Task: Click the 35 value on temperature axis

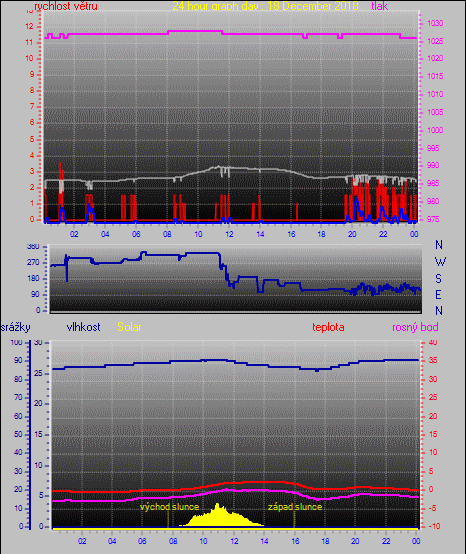Action: 433,360
